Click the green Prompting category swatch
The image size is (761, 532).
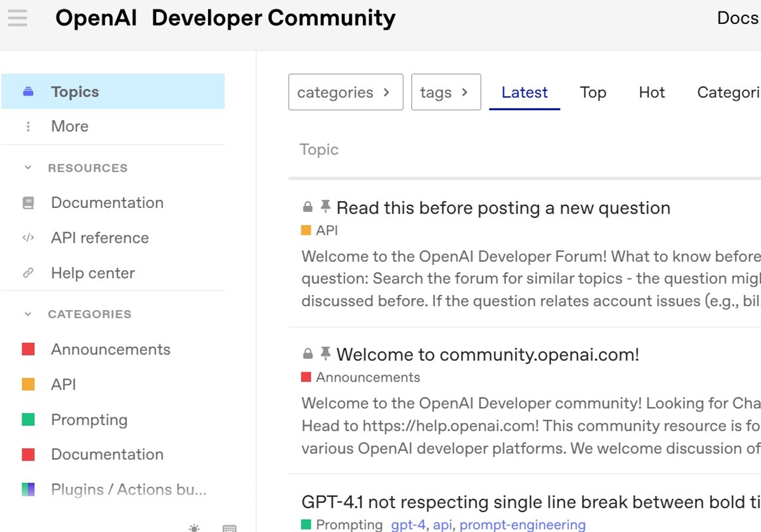click(29, 420)
